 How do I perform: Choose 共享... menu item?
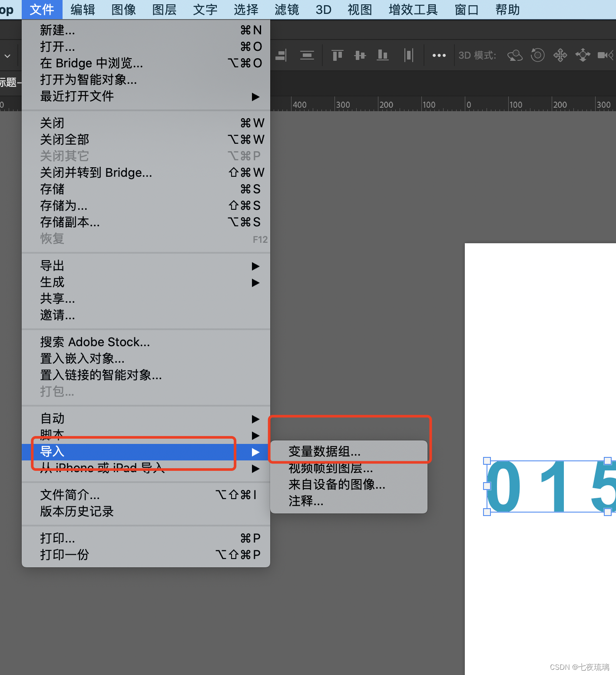pyautogui.click(x=146, y=299)
